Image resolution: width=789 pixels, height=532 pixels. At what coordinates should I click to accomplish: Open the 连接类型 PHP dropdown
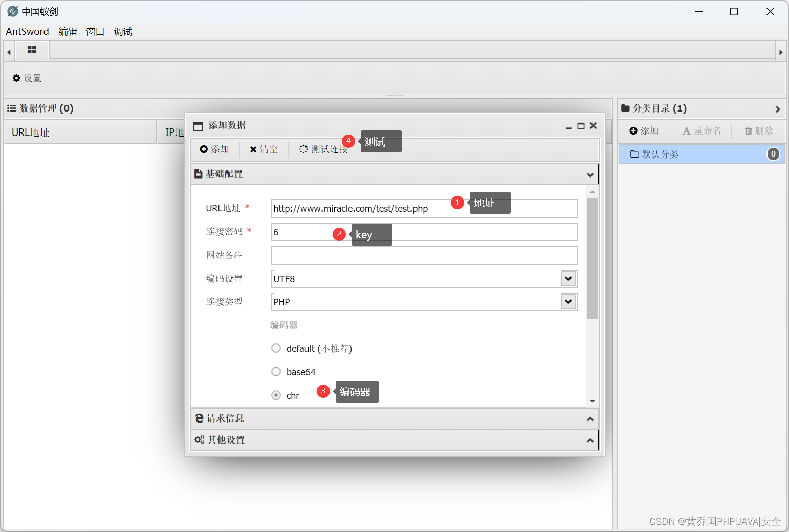[568, 301]
